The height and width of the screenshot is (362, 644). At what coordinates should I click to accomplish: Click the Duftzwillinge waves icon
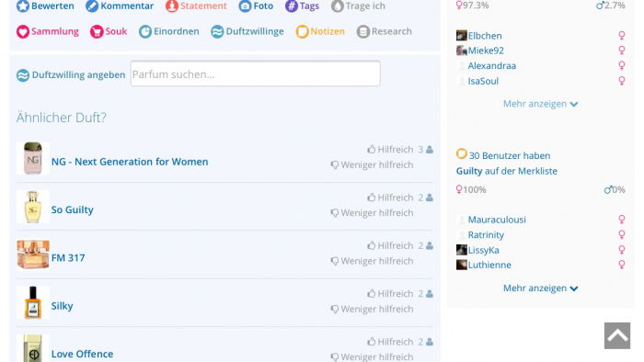[217, 31]
